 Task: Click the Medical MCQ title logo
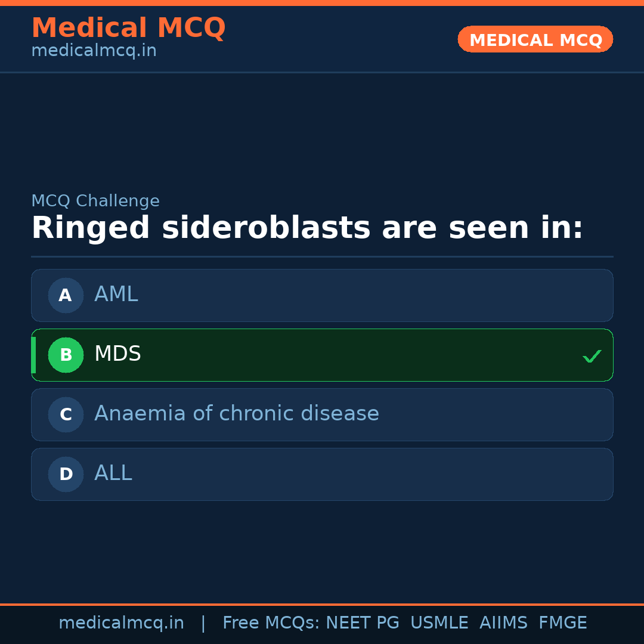pyautogui.click(x=128, y=27)
